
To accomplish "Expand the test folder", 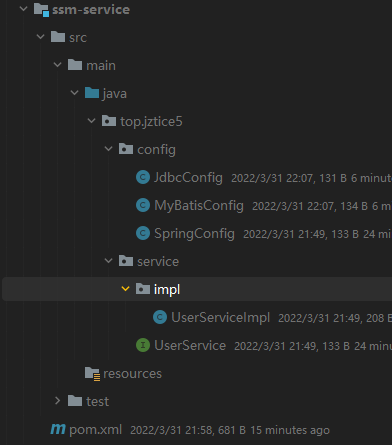I will [x=57, y=401].
